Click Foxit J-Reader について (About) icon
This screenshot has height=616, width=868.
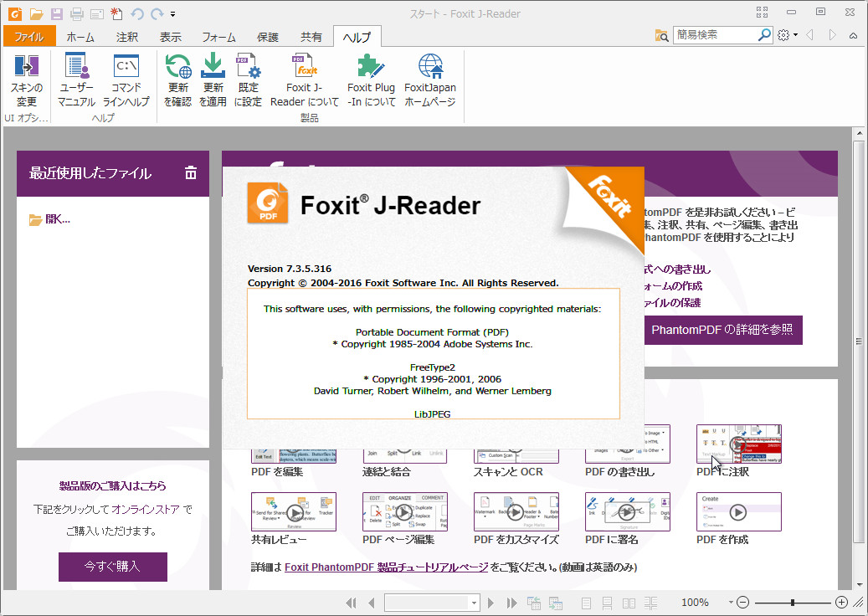(x=305, y=80)
